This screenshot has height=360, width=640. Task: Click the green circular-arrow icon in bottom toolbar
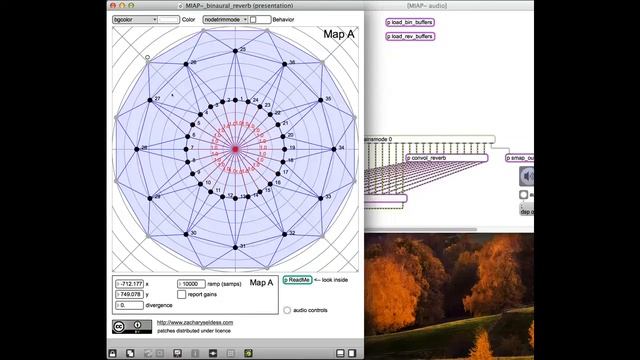pos(248,353)
